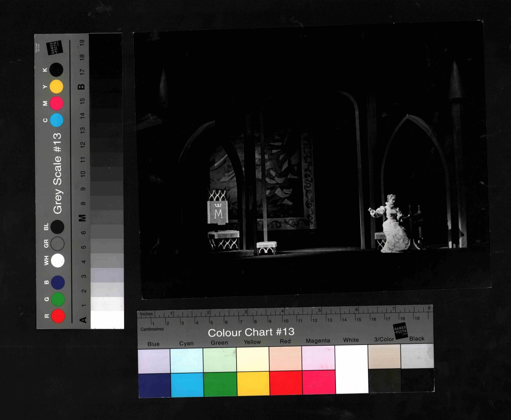The width and height of the screenshot is (511, 420).
Task: Click the red circle on the Grey Scale card
Action: 58,316
